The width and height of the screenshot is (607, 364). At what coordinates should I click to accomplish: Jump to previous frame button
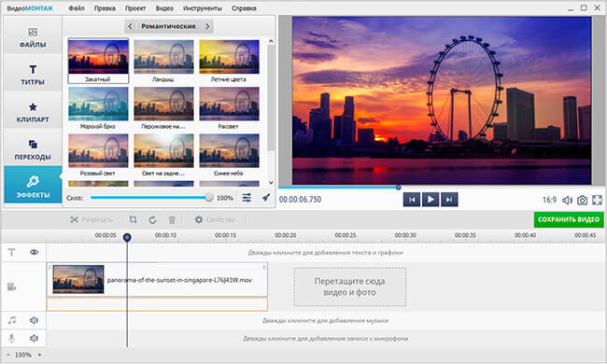(x=412, y=200)
